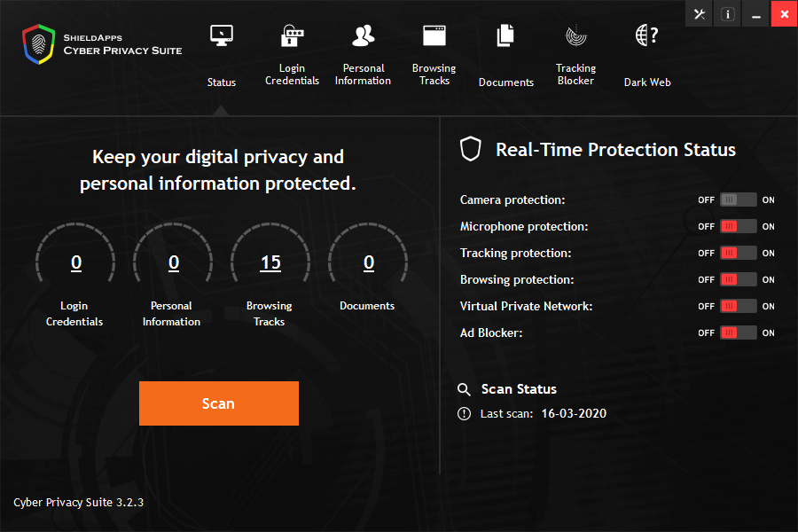Click the Real-Time Protection shield icon
Viewport: 798px width, 532px height.
point(470,149)
